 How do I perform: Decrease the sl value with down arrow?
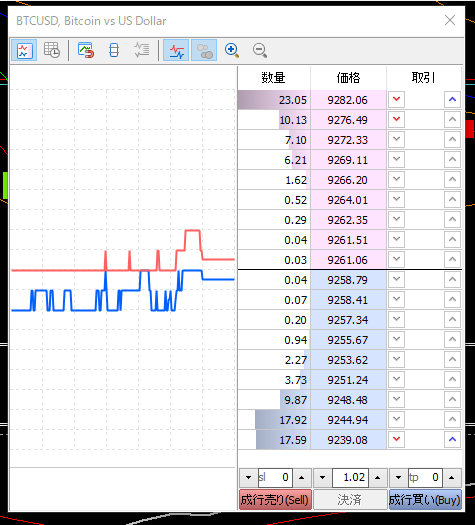(x=248, y=478)
